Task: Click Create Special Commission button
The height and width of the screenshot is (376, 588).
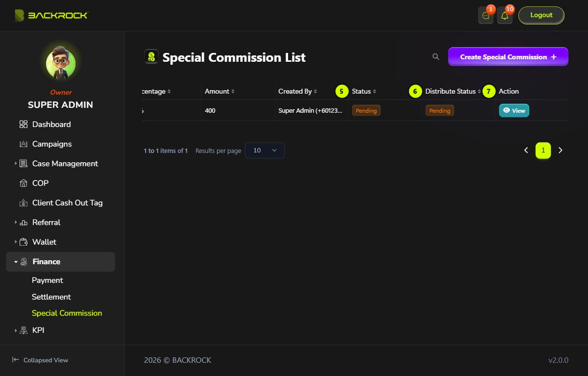Action: (508, 57)
